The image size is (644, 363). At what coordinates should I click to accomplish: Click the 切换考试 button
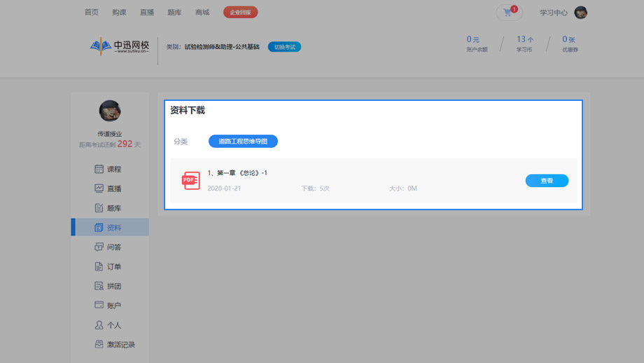pos(284,47)
